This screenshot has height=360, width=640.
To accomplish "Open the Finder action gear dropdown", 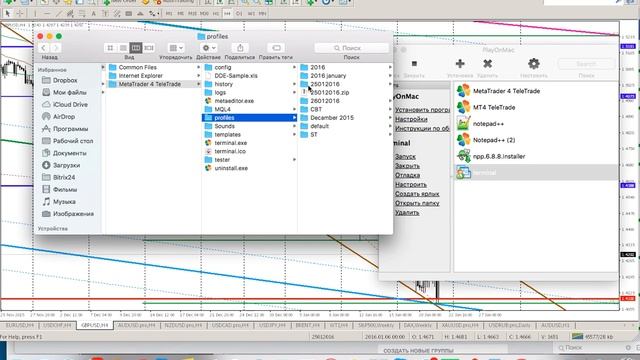I will pos(209,48).
